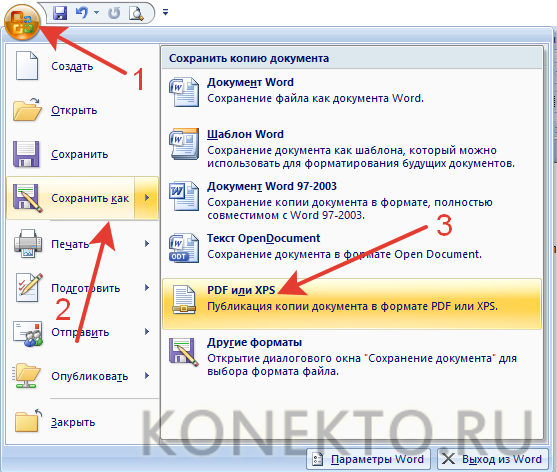Select the Создать menu item
The width and height of the screenshot is (557, 472).
pyautogui.click(x=82, y=66)
